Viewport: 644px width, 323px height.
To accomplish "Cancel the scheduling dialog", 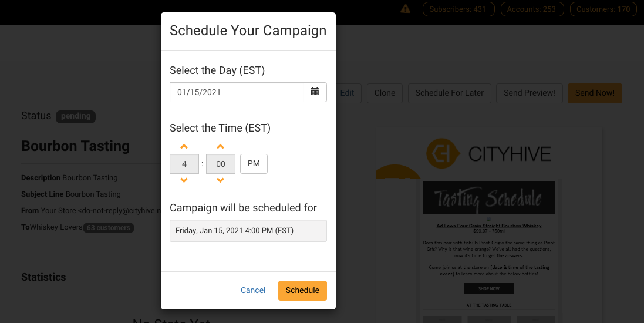I will 253,290.
